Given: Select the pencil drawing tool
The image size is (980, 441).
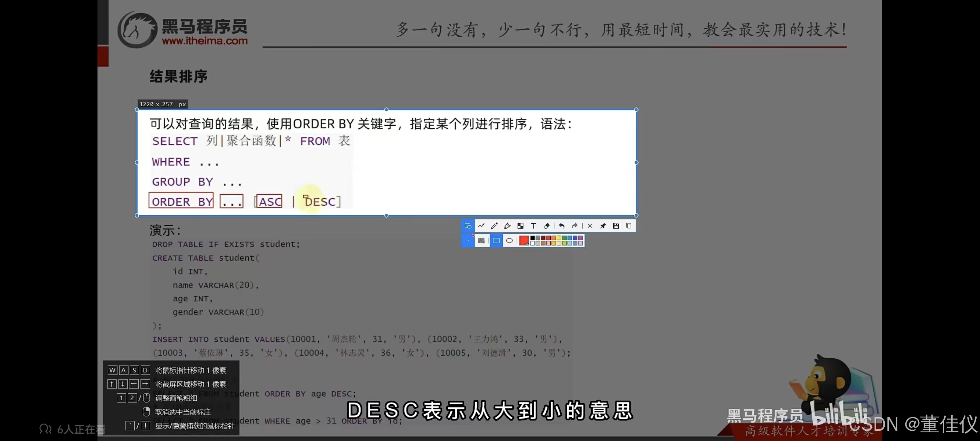Looking at the screenshot, I should pyautogui.click(x=494, y=226).
